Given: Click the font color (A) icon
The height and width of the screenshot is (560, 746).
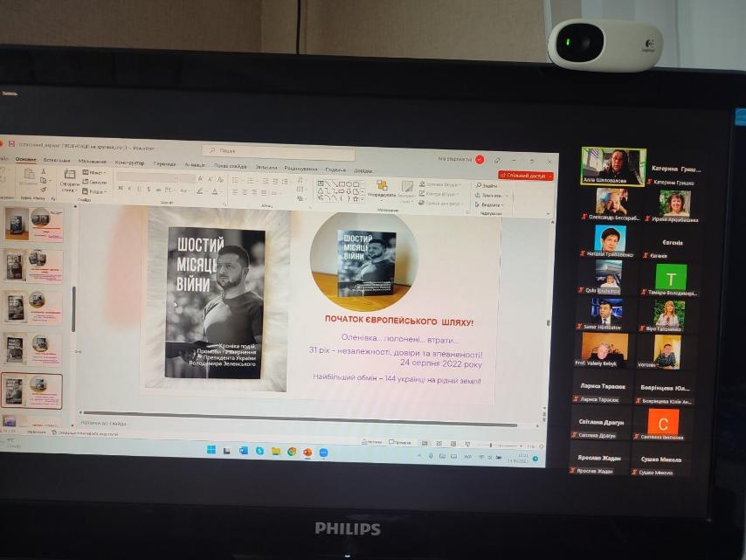Looking at the screenshot, I should (215, 191).
